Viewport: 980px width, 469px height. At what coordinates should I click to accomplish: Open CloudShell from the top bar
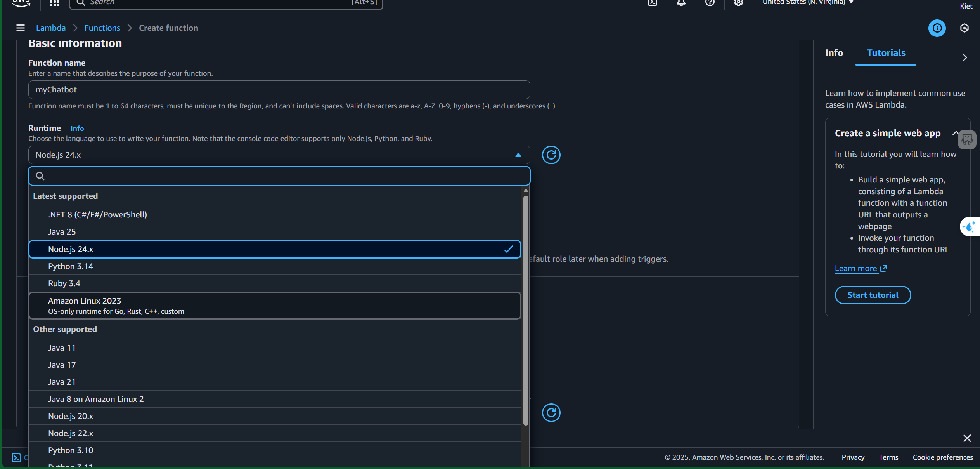pyautogui.click(x=653, y=3)
